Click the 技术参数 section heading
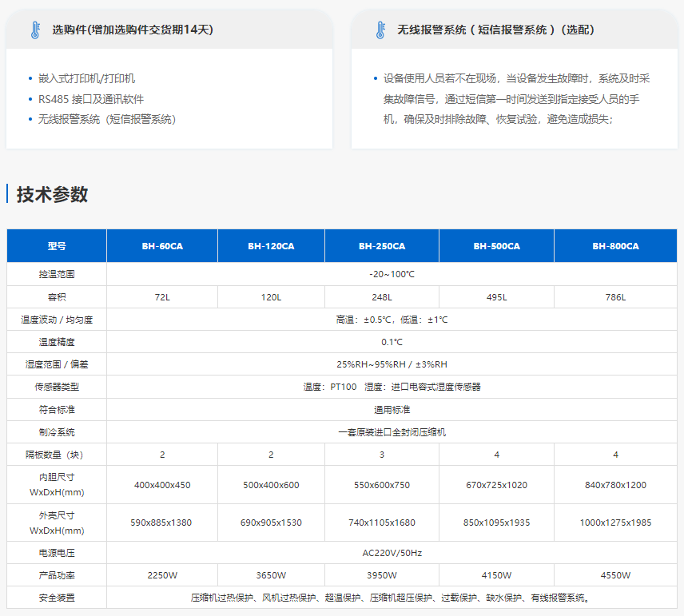The height and width of the screenshot is (616, 684). [x=53, y=194]
